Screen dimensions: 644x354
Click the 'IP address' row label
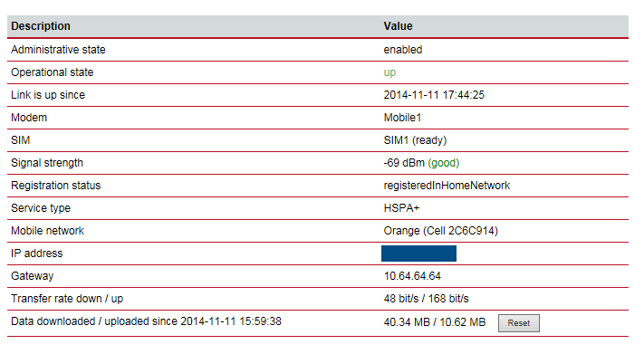pos(36,254)
